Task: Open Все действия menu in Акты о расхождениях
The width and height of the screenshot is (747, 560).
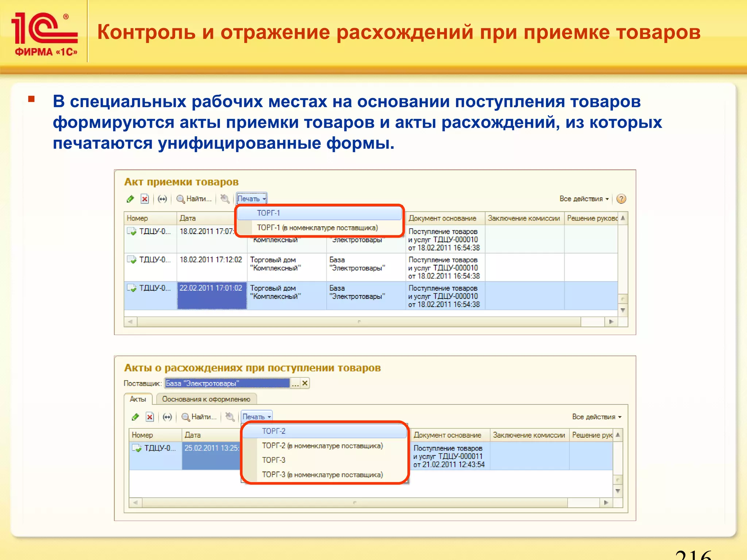Action: point(597,417)
